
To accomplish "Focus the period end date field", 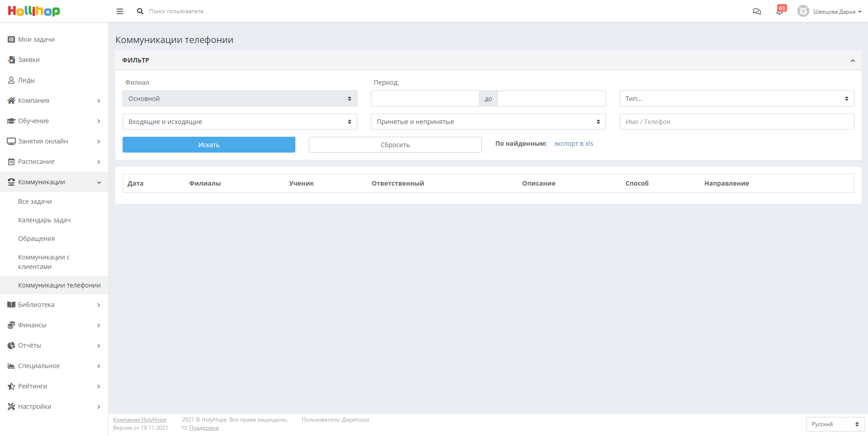I will [x=551, y=99].
